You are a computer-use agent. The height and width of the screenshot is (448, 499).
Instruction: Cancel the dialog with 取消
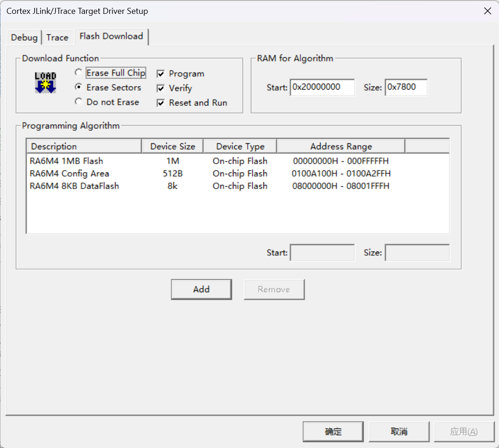coord(399,431)
